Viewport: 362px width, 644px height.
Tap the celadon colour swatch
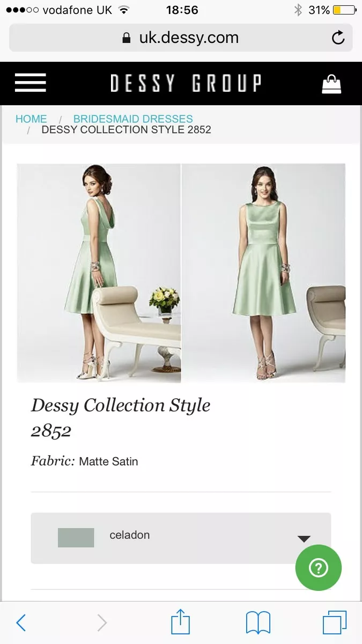pyautogui.click(x=76, y=538)
